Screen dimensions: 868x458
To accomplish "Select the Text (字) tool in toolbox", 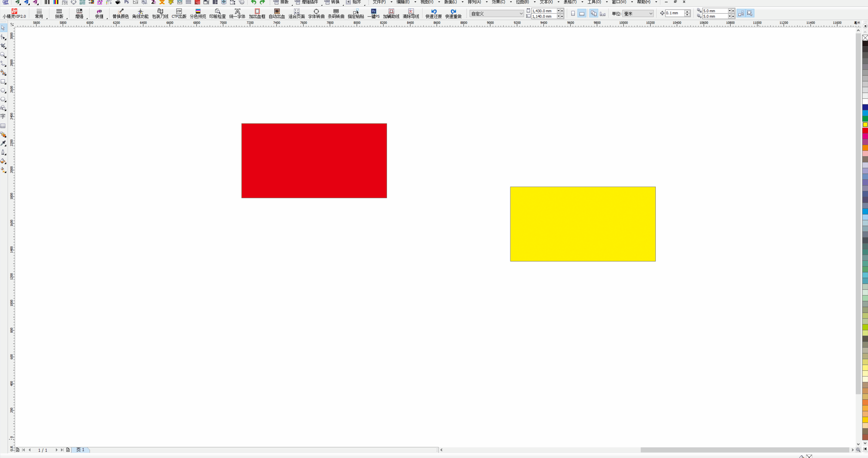I will point(3,116).
